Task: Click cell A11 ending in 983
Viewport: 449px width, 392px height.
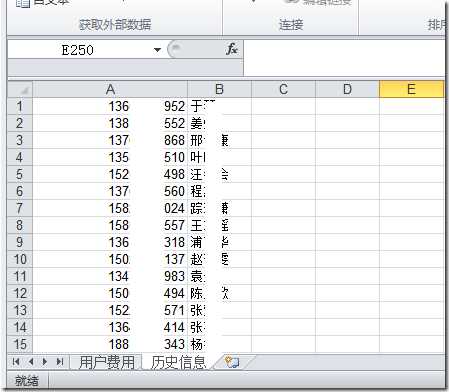Action: 110,276
